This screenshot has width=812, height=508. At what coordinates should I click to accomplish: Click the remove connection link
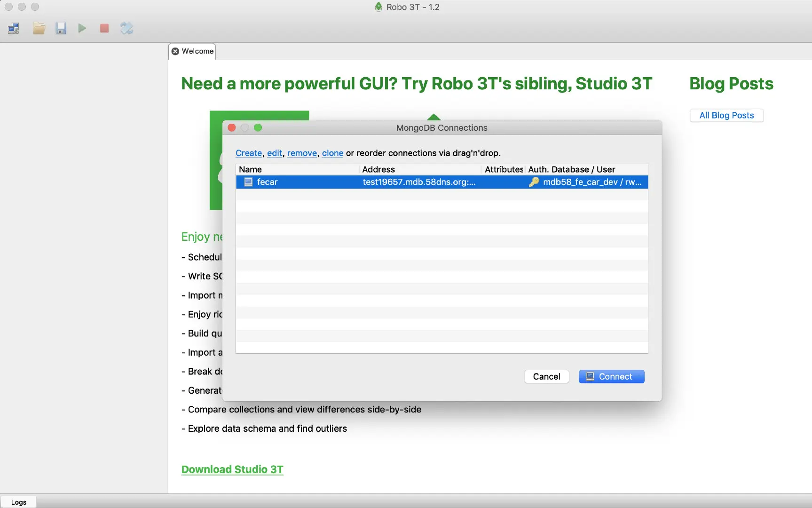pos(302,153)
